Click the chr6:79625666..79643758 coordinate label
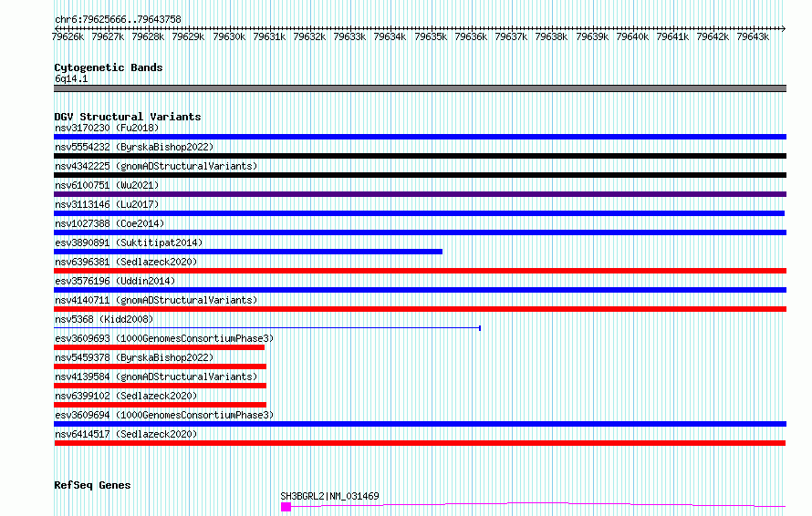Image resolution: width=812 pixels, height=516 pixels. point(118,20)
